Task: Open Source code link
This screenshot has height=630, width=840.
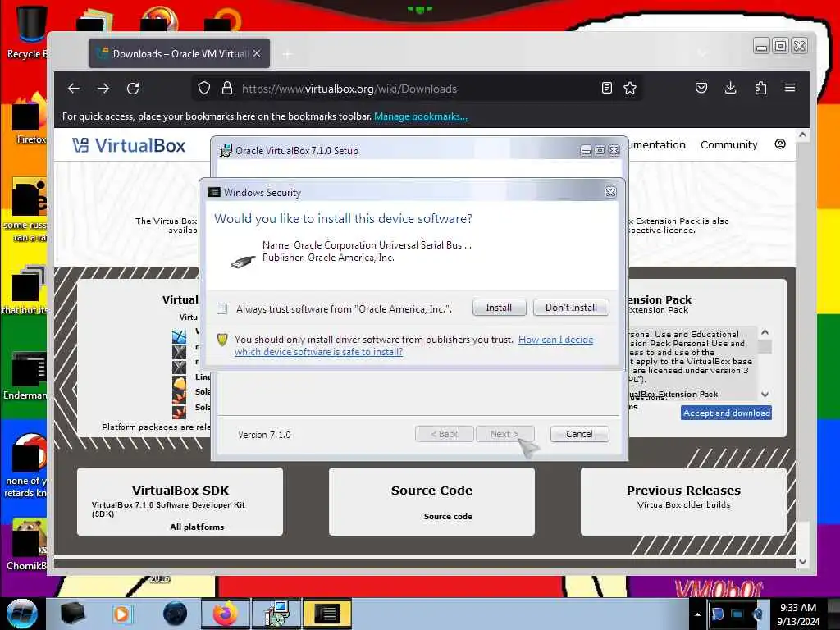Action: (x=448, y=517)
